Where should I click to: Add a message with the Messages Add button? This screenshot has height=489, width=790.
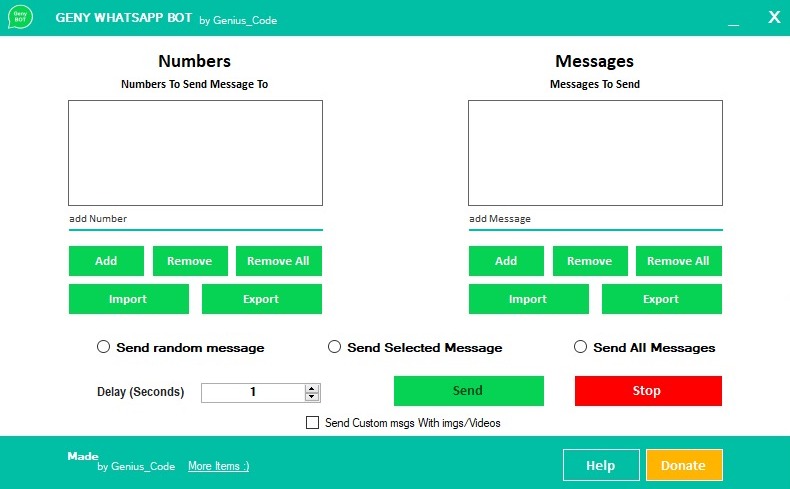(x=506, y=261)
